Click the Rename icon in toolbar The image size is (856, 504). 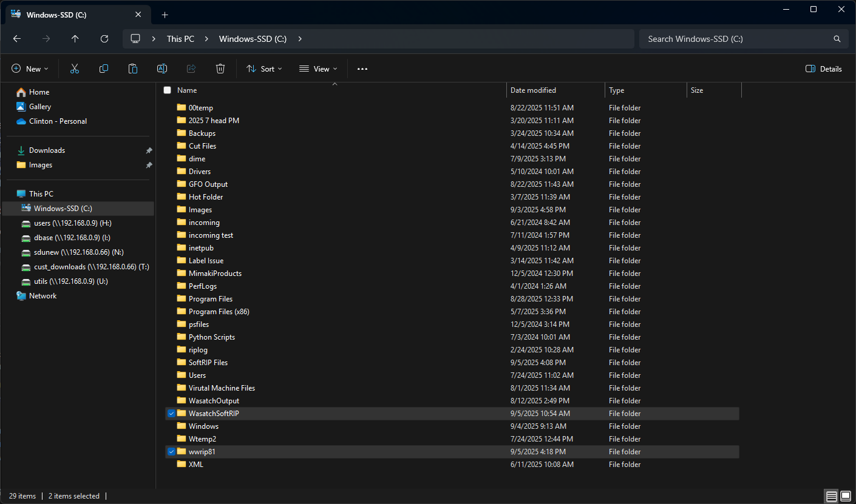tap(162, 69)
